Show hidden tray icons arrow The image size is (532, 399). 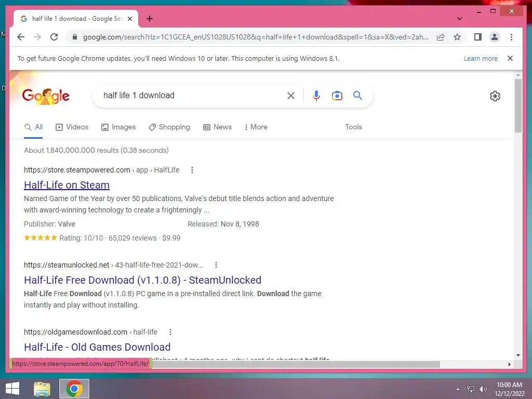click(x=458, y=389)
